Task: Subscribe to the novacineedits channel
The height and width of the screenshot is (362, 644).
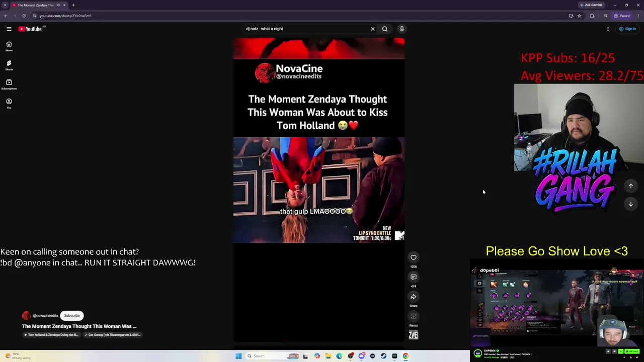Action: [72, 316]
